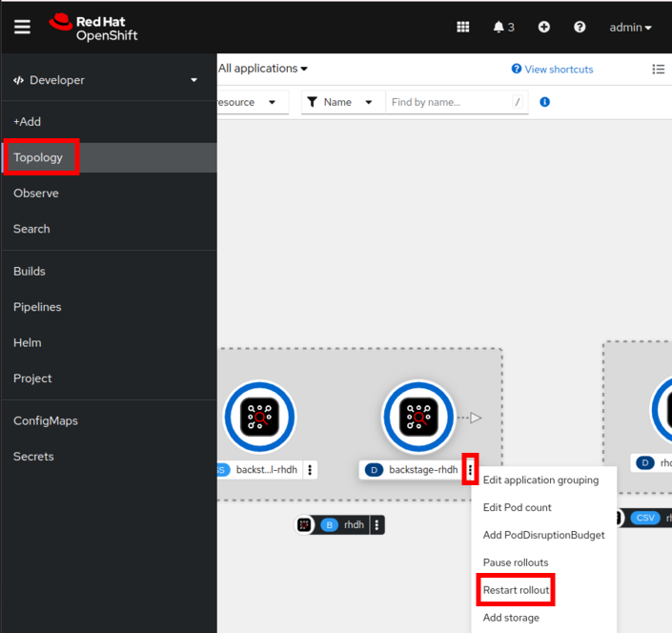Click the backstage-rhdh node label

(423, 470)
